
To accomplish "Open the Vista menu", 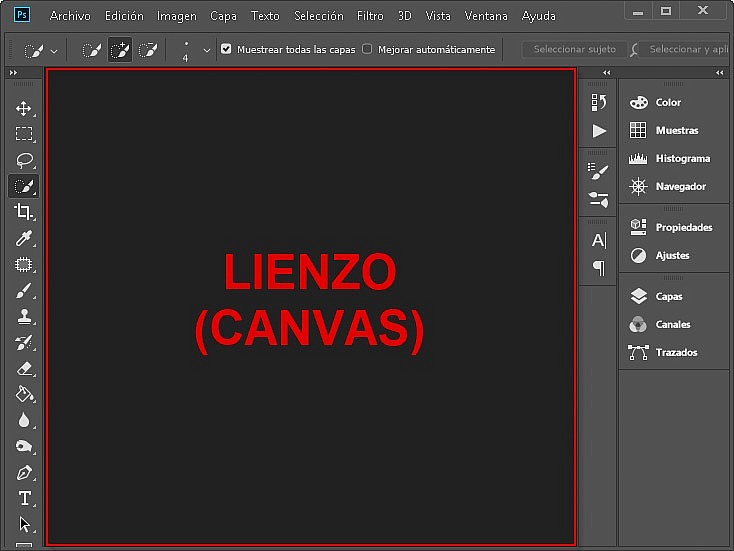I will (438, 16).
